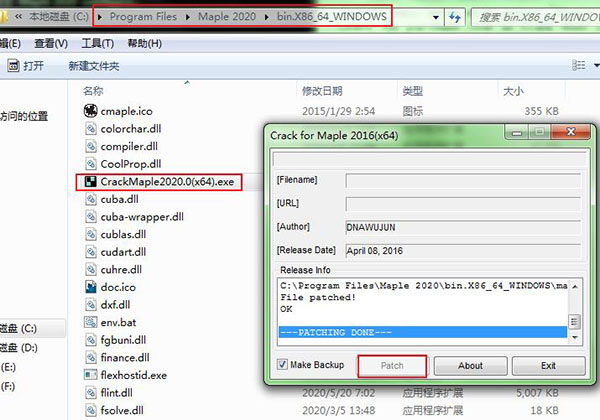Image resolution: width=600 pixels, height=420 pixels.
Task: Click the Author field showing DNAWUJUN
Action: point(463,227)
